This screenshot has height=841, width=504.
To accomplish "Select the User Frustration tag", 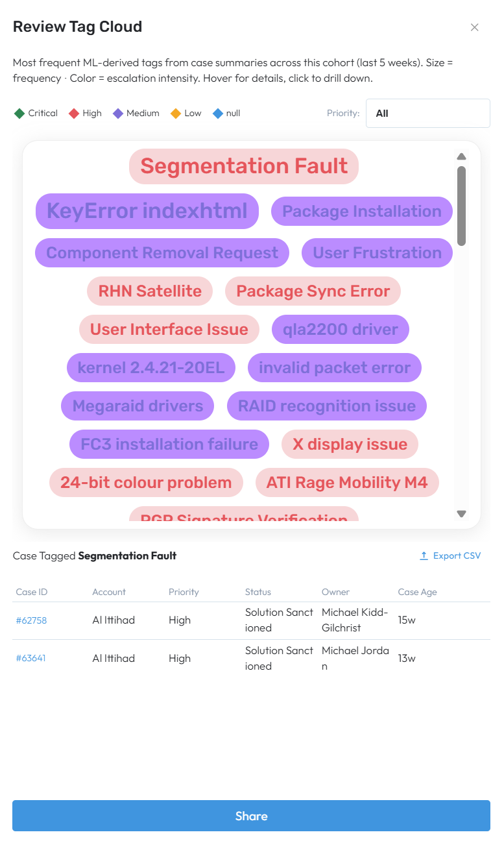I will pyautogui.click(x=378, y=253).
